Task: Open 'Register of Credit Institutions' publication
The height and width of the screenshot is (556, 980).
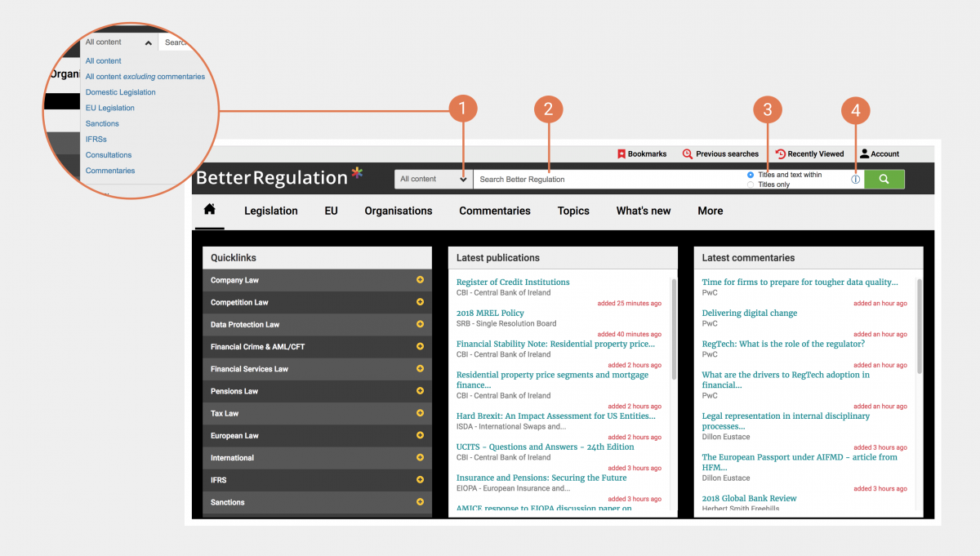Action: (x=513, y=282)
